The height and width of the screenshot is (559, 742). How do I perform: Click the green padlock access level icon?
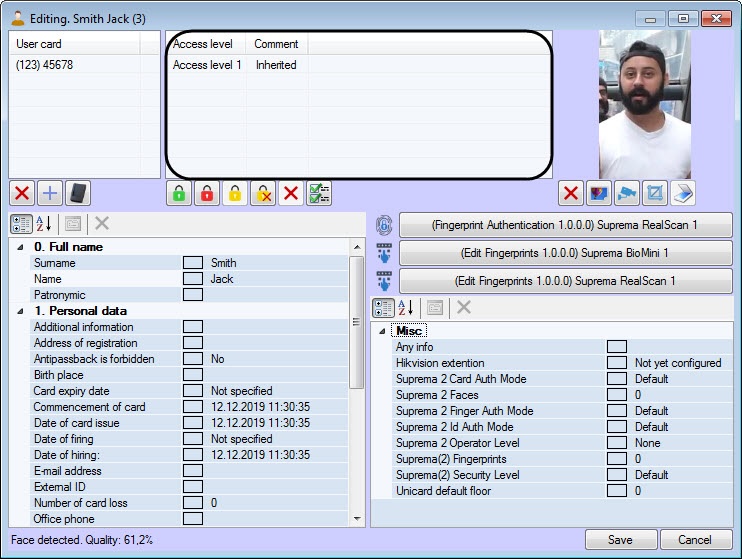click(178, 193)
